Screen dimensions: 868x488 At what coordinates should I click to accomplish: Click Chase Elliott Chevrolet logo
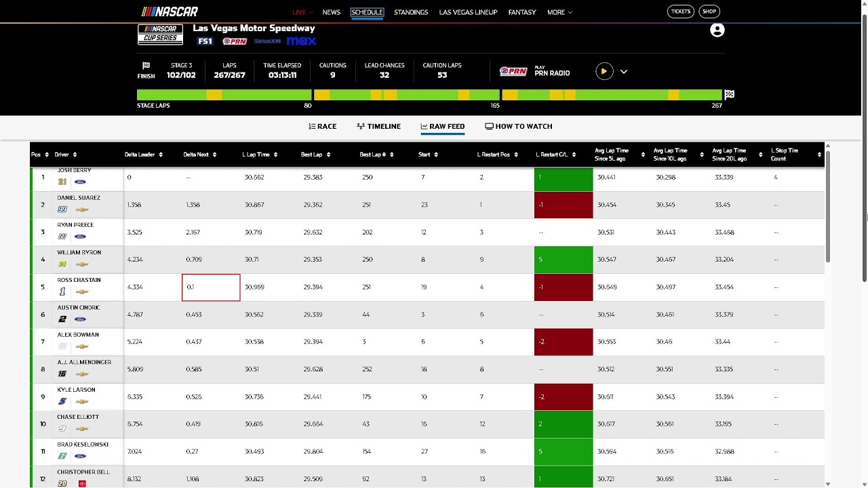pos(82,428)
